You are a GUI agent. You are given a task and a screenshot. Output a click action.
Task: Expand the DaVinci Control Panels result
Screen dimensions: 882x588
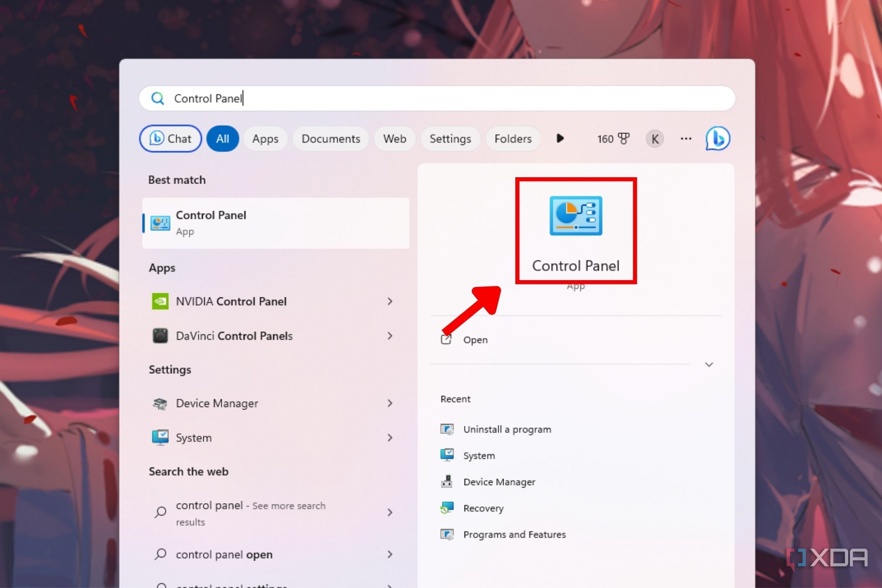pos(390,336)
